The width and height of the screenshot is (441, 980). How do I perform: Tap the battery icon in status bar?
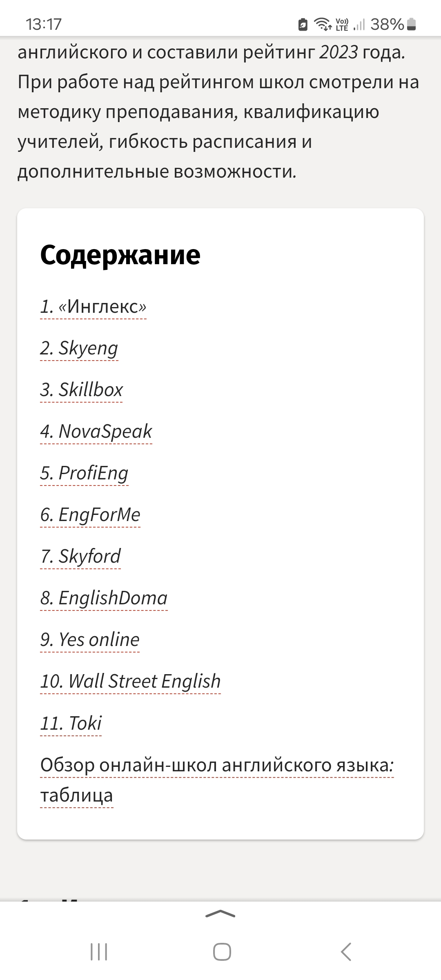coord(412,24)
